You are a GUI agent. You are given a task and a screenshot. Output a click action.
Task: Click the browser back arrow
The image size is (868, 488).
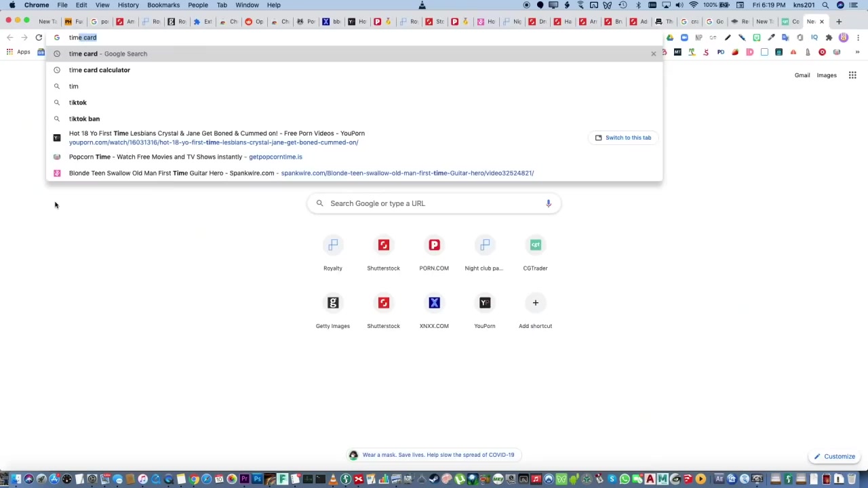coord(9,37)
